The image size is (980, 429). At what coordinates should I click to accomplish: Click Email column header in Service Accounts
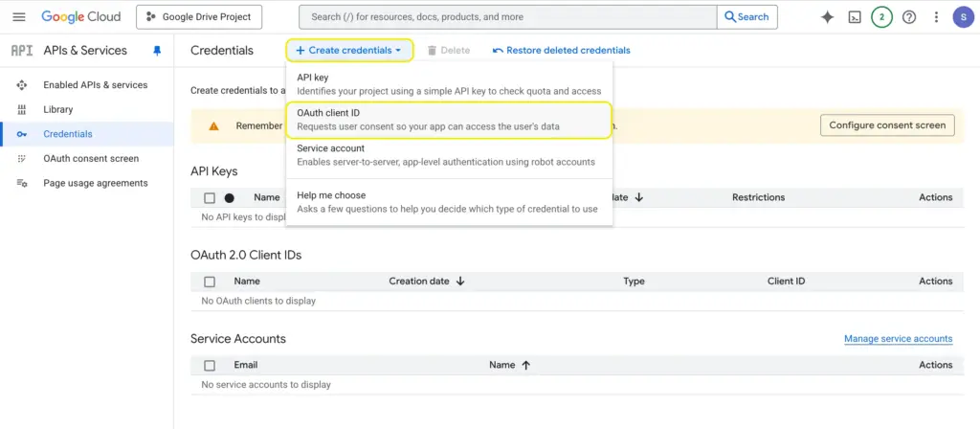coord(246,365)
